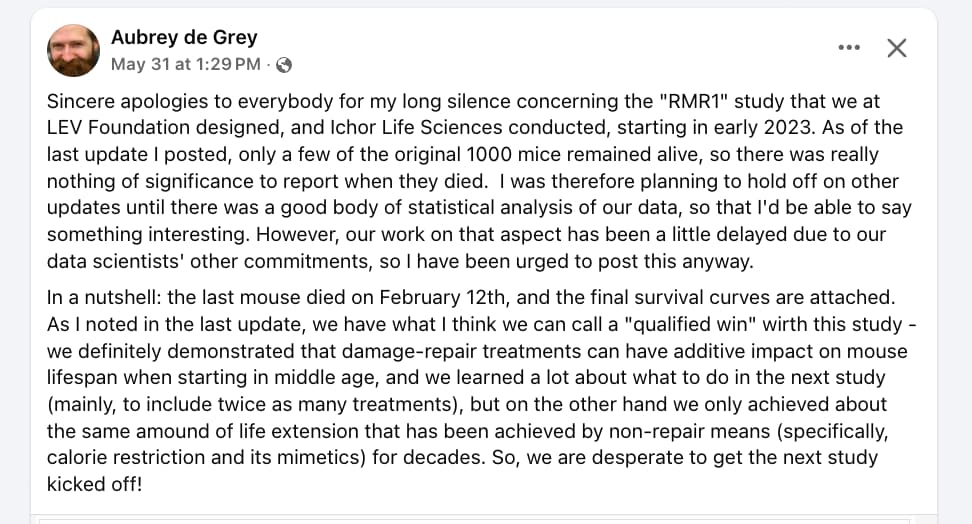Click the globe public audience icon
972x524 pixels.
[x=284, y=64]
